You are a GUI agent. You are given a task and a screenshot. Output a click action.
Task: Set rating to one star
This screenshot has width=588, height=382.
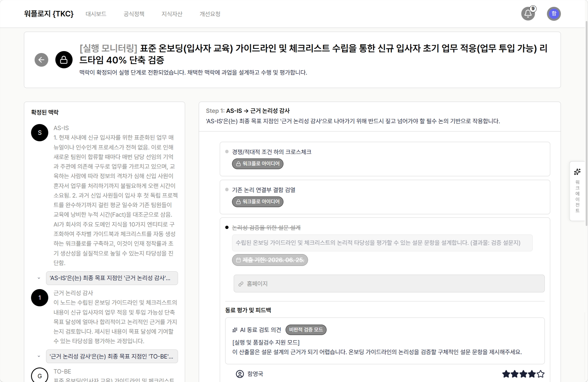pyautogui.click(x=506, y=374)
